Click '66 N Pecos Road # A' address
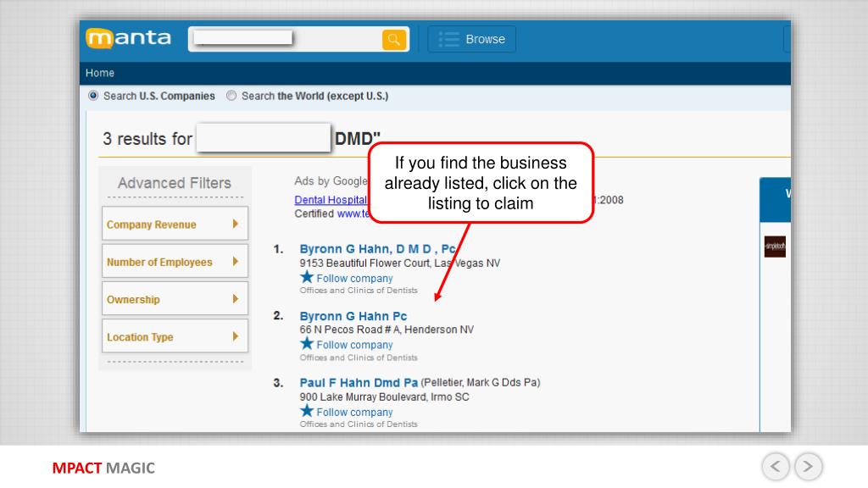868x488 pixels. [349, 330]
